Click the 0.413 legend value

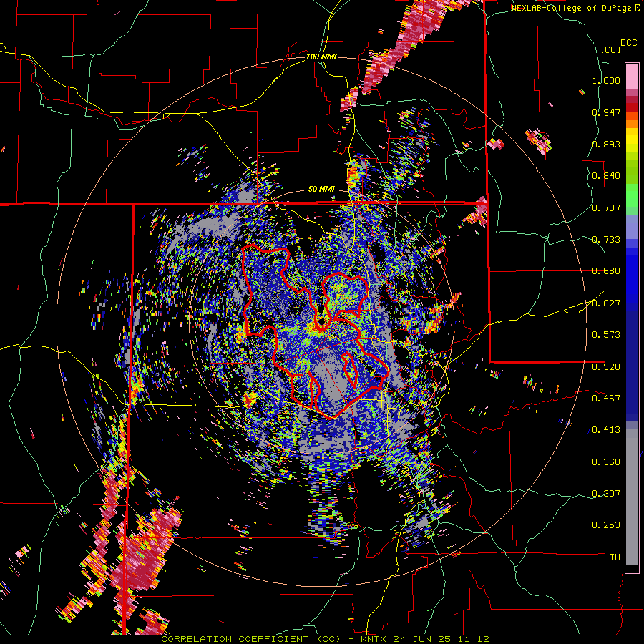click(x=606, y=430)
